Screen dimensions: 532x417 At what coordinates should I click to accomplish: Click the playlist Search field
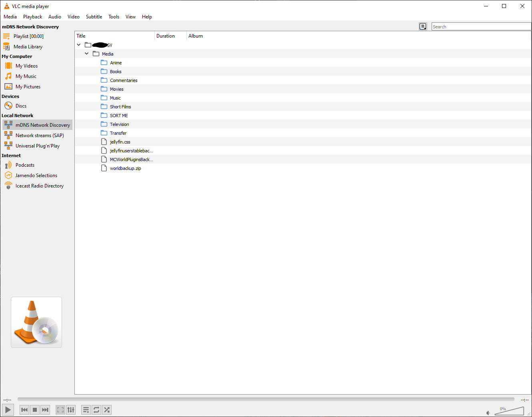pos(481,27)
